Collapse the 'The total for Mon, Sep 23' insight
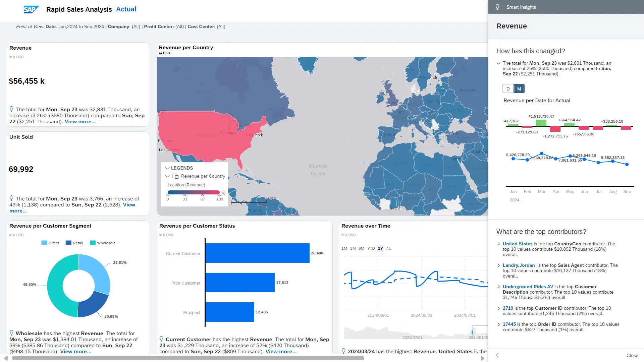The width and height of the screenshot is (644, 362). [498, 63]
